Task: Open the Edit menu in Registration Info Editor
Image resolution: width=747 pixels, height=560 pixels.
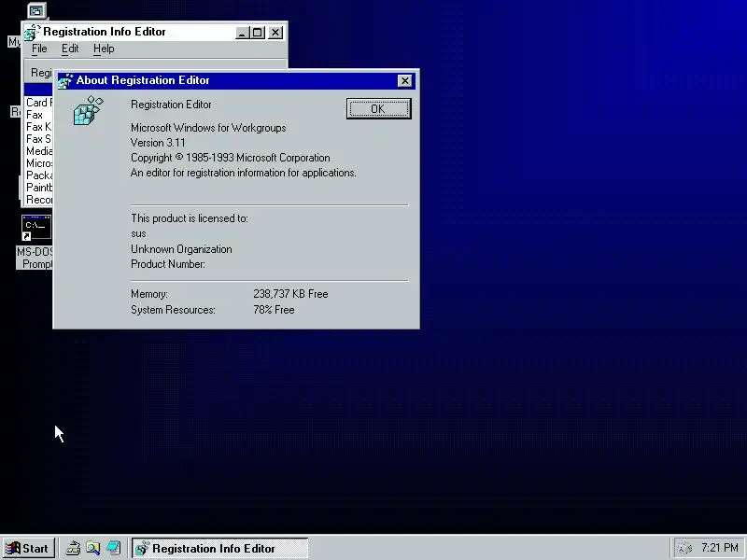Action: tap(69, 49)
